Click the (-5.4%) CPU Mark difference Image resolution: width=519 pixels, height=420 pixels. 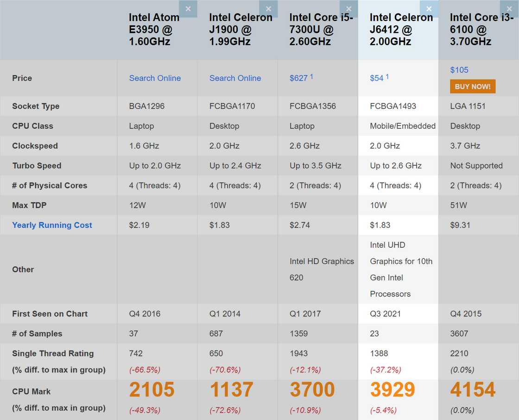coord(383,410)
